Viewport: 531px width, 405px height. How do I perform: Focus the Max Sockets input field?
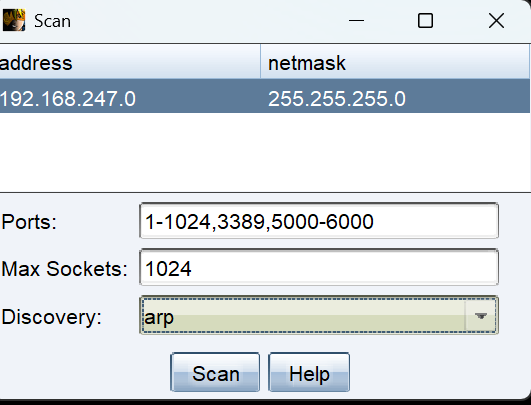coord(319,268)
